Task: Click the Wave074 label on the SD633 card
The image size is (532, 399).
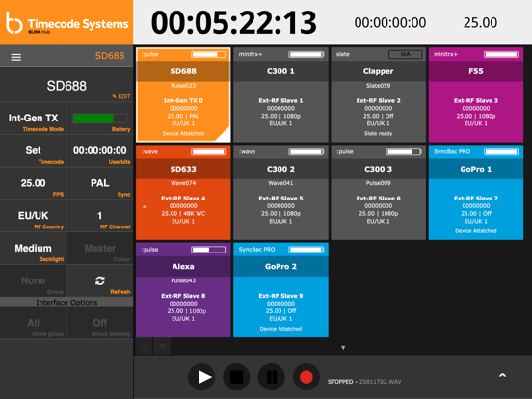Action: coord(183,183)
